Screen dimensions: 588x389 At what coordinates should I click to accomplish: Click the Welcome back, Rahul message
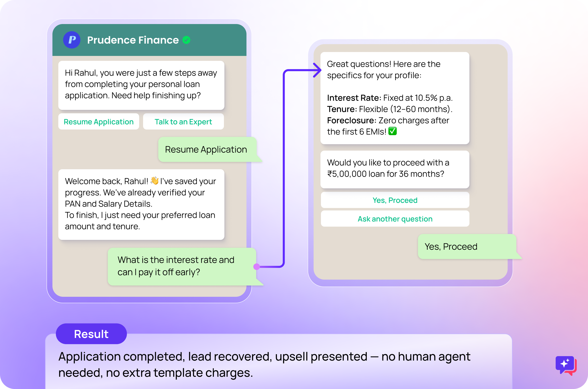tap(141, 204)
